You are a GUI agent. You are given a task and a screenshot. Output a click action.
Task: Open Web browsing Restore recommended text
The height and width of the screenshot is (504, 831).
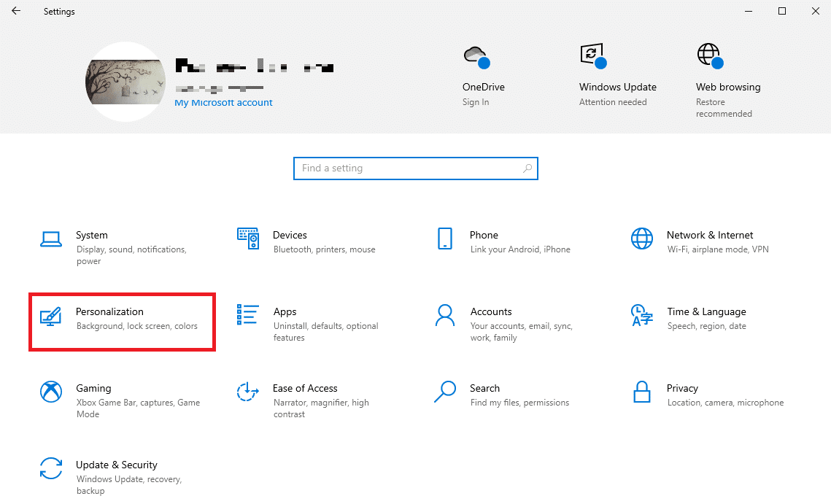[x=724, y=108]
